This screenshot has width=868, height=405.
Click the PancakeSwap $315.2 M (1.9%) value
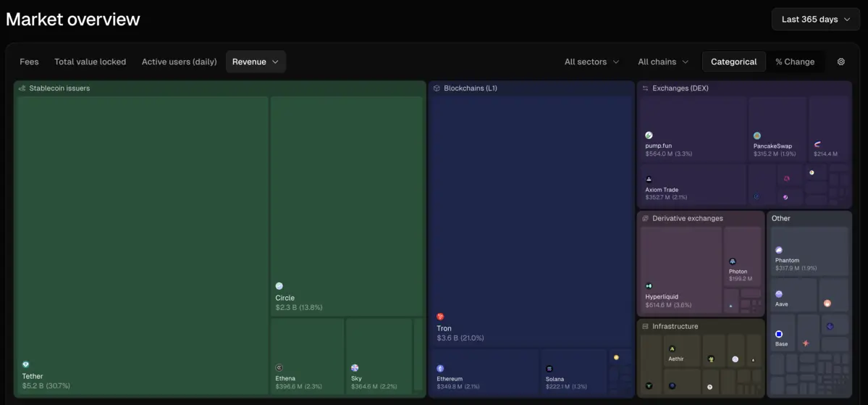[x=776, y=154]
